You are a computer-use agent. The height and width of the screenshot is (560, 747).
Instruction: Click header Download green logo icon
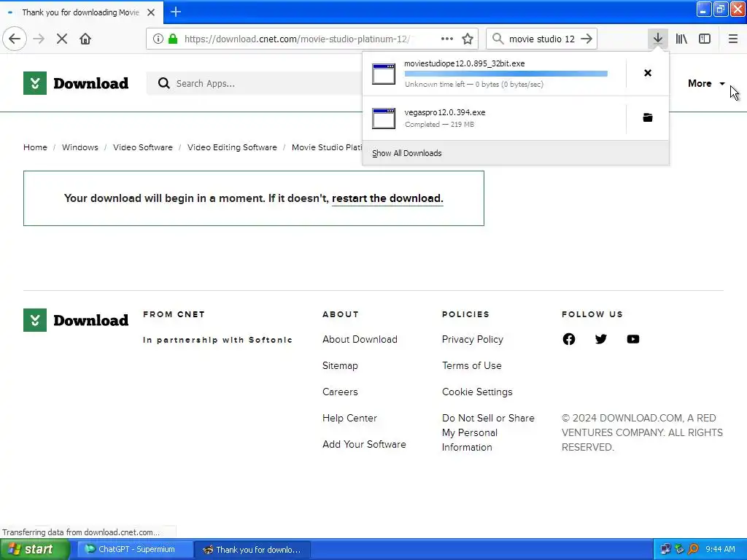coord(35,83)
